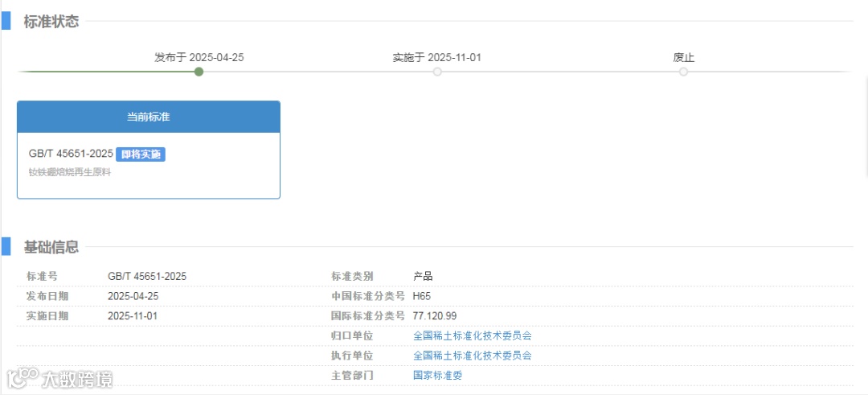868x395 pixels.
Task: Click the 国际标准分类号 field label
Action: (x=368, y=316)
